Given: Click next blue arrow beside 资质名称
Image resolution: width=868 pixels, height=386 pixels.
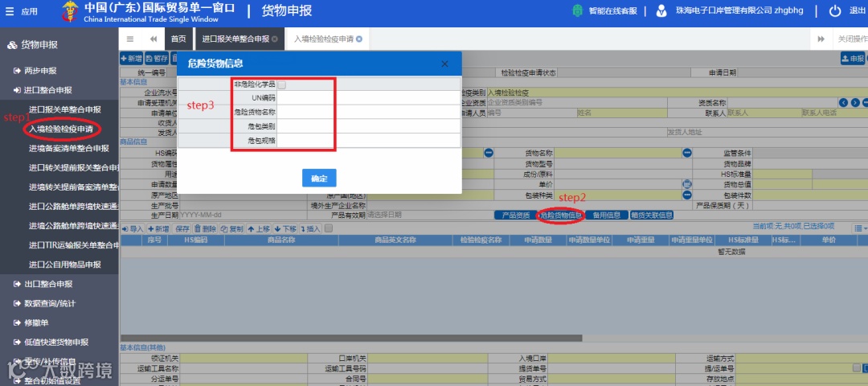Looking at the screenshot, I should click(855, 103).
